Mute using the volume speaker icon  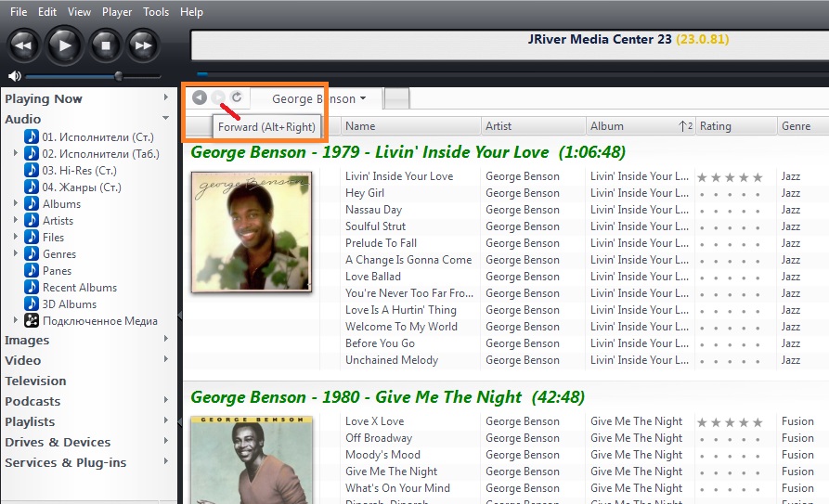pyautogui.click(x=14, y=76)
